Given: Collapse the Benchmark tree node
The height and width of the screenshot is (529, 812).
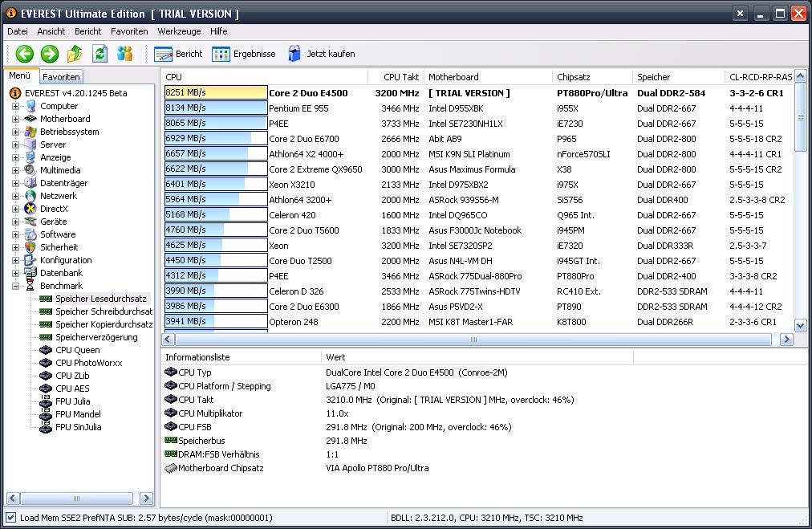Looking at the screenshot, I should [15, 286].
